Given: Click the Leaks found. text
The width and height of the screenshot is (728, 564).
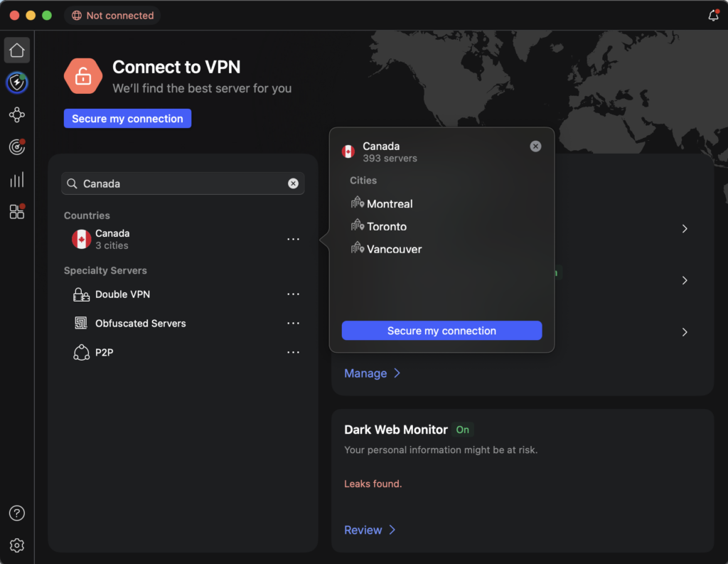Looking at the screenshot, I should (373, 484).
